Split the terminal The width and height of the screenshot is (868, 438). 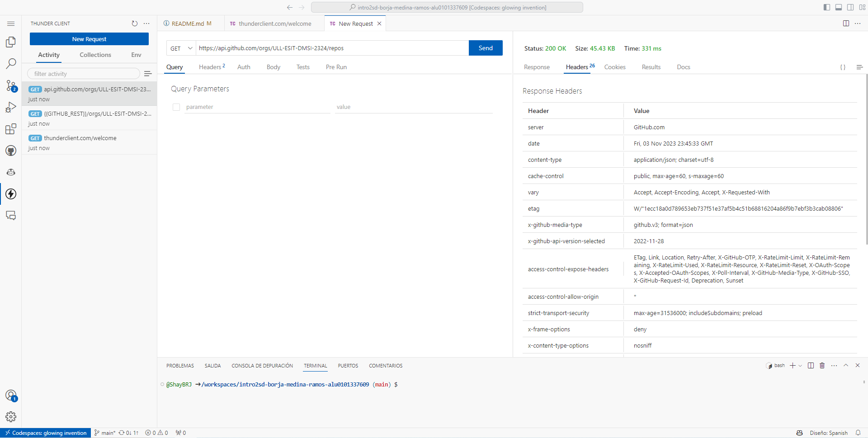[x=811, y=365]
